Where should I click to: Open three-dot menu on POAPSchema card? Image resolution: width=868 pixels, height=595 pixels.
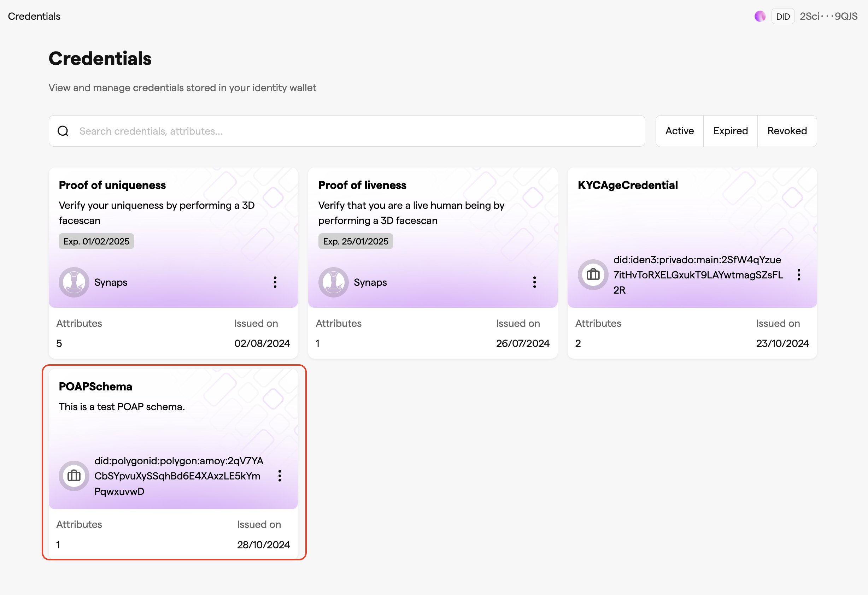(x=279, y=476)
